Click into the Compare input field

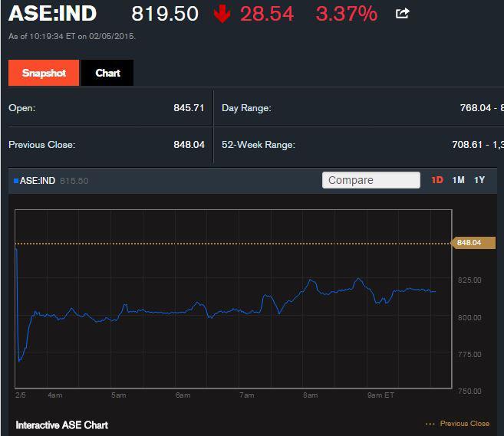click(x=371, y=180)
